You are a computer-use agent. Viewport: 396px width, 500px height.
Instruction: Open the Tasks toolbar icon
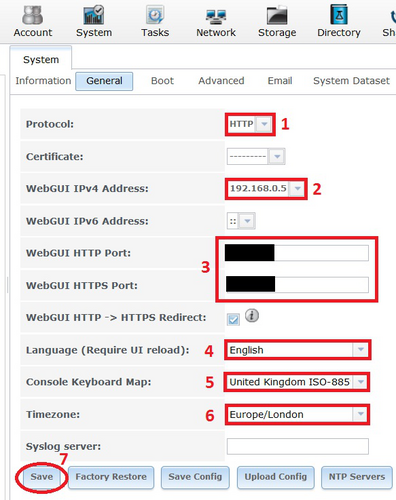coord(155,21)
